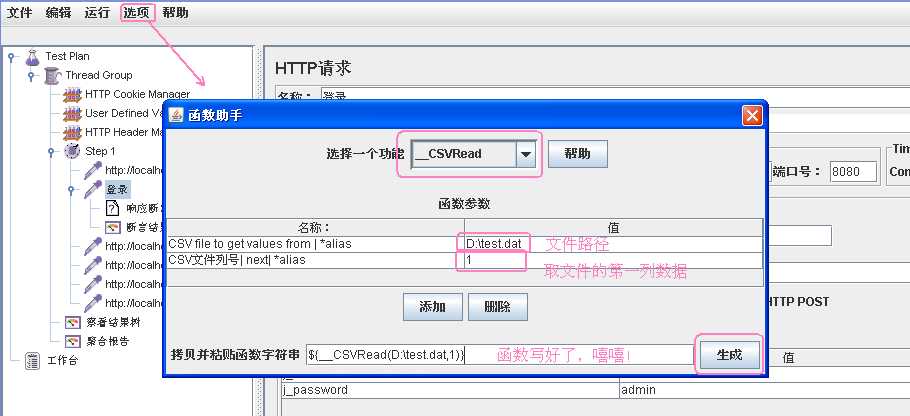Click the 值 header in HTTP请求 parameters

tap(788, 358)
